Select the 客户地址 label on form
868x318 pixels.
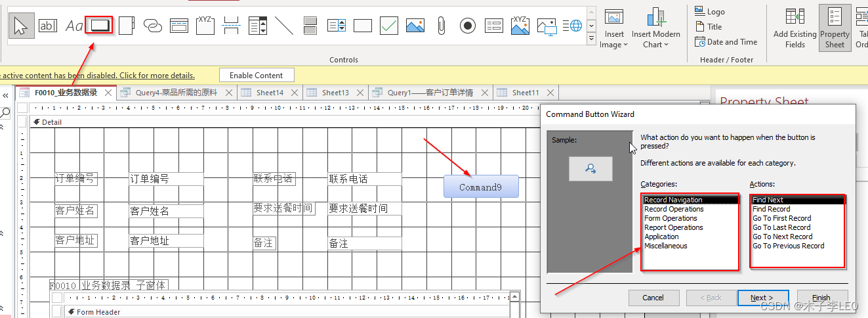point(76,240)
